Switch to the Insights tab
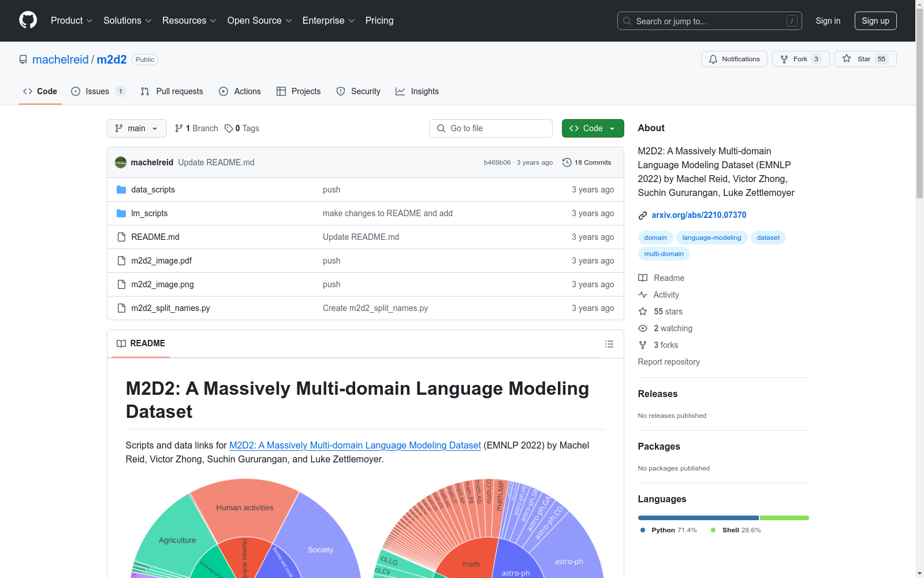924x578 pixels. (417, 91)
